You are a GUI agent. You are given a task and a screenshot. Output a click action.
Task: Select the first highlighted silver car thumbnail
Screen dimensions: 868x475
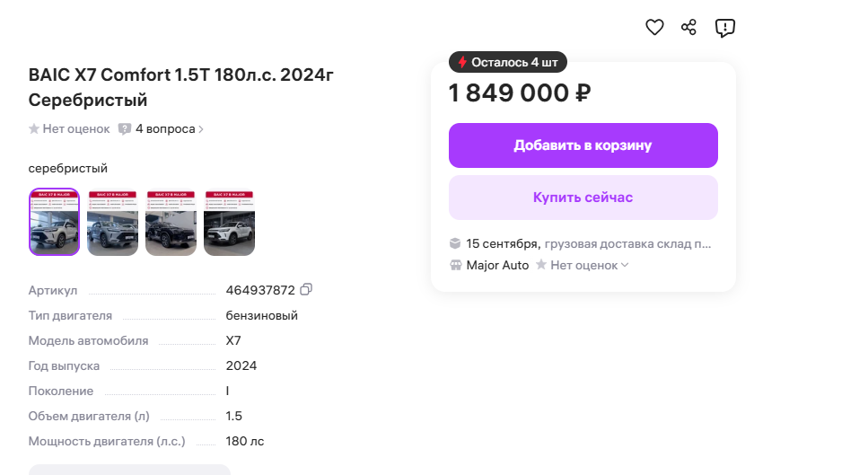[55, 222]
